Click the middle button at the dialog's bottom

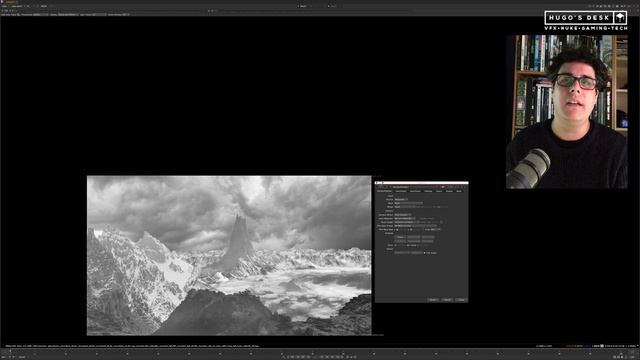tap(447, 300)
